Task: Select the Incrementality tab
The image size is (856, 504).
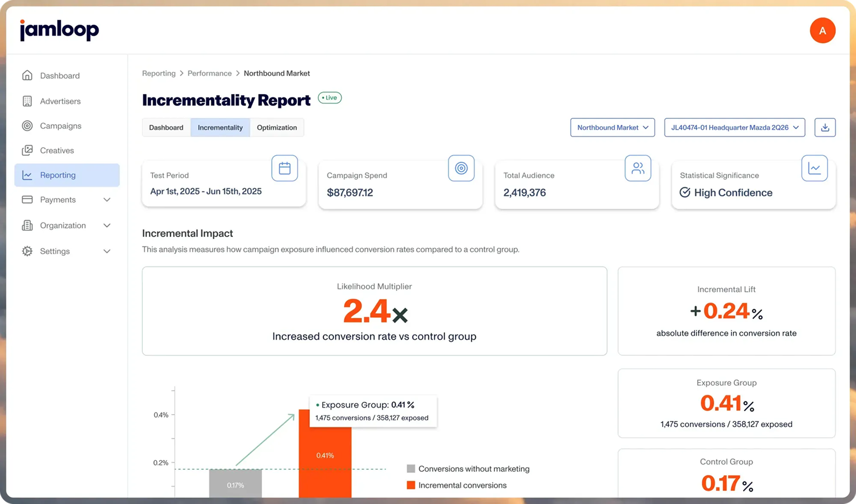Action: [220, 127]
